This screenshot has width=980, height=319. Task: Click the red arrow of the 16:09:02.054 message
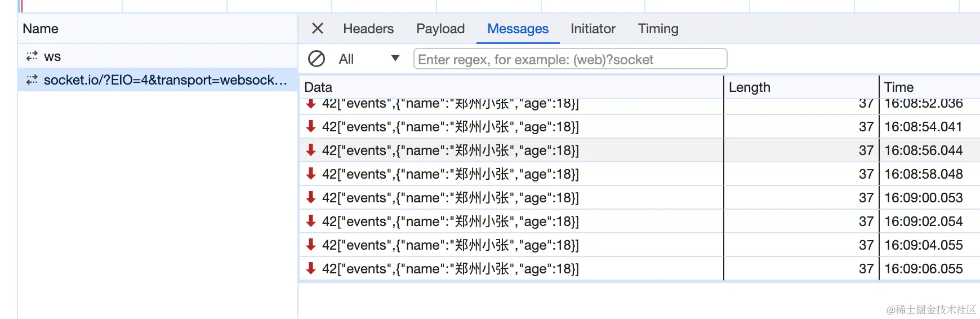tap(310, 221)
